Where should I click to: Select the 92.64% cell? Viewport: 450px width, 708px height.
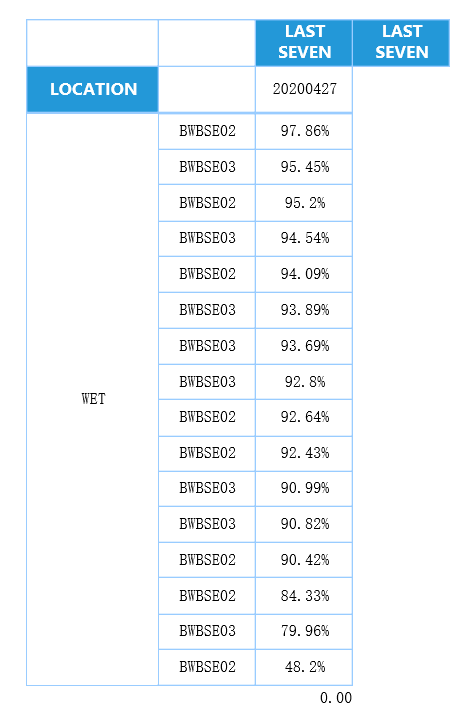coord(304,417)
